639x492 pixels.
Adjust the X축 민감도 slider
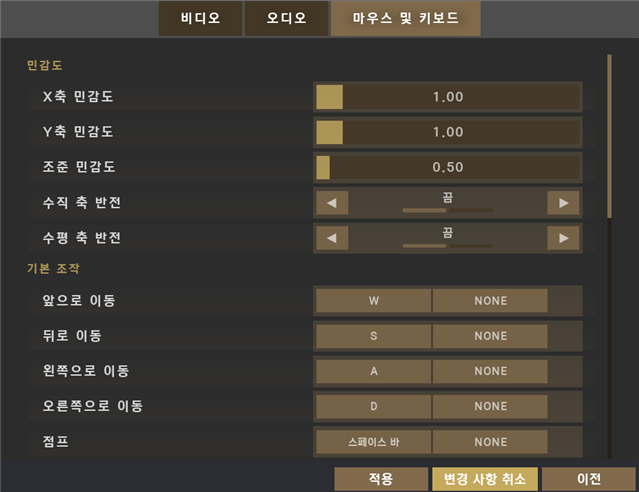(x=447, y=97)
